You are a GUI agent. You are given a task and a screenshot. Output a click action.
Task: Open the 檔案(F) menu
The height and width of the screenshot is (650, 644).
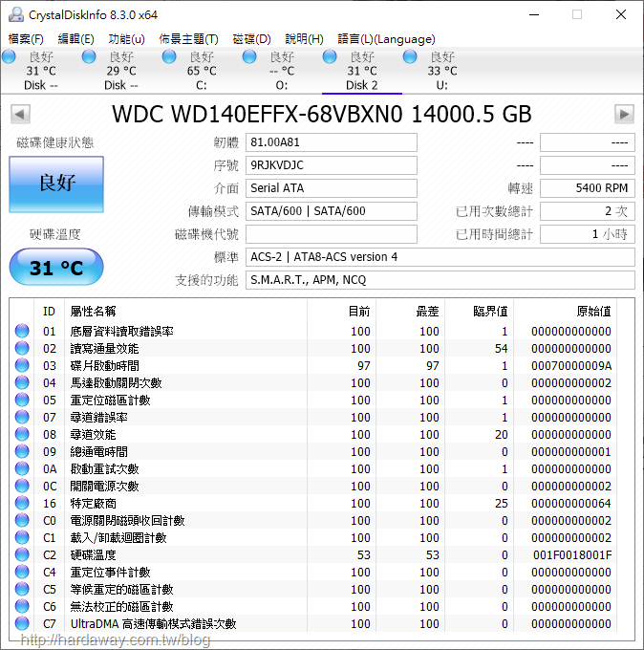(x=26, y=39)
